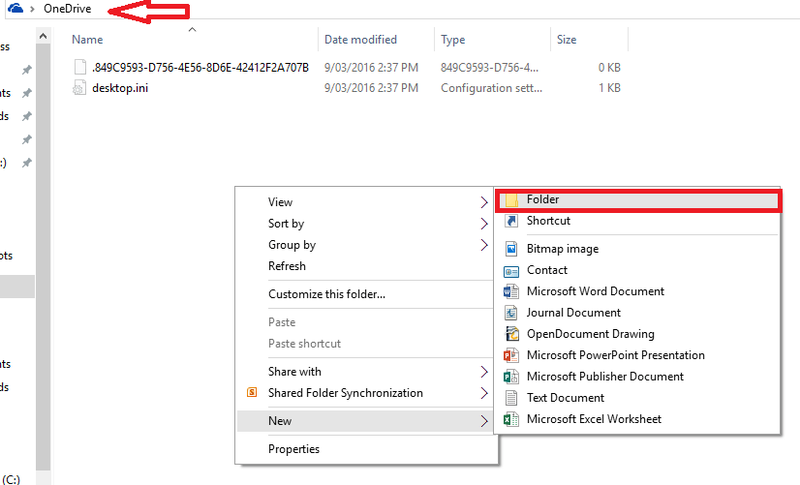Click the Shortcut arrow icon

tap(511, 221)
